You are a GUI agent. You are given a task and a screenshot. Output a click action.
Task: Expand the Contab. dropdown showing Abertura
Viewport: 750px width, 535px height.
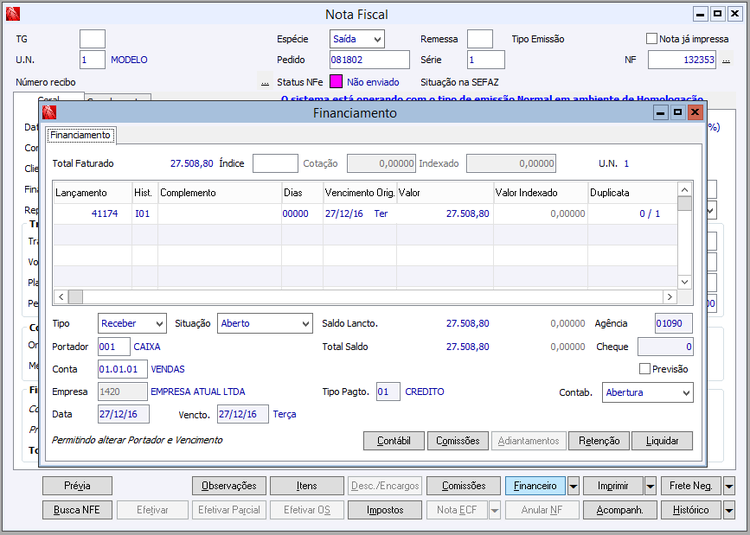[x=684, y=393]
